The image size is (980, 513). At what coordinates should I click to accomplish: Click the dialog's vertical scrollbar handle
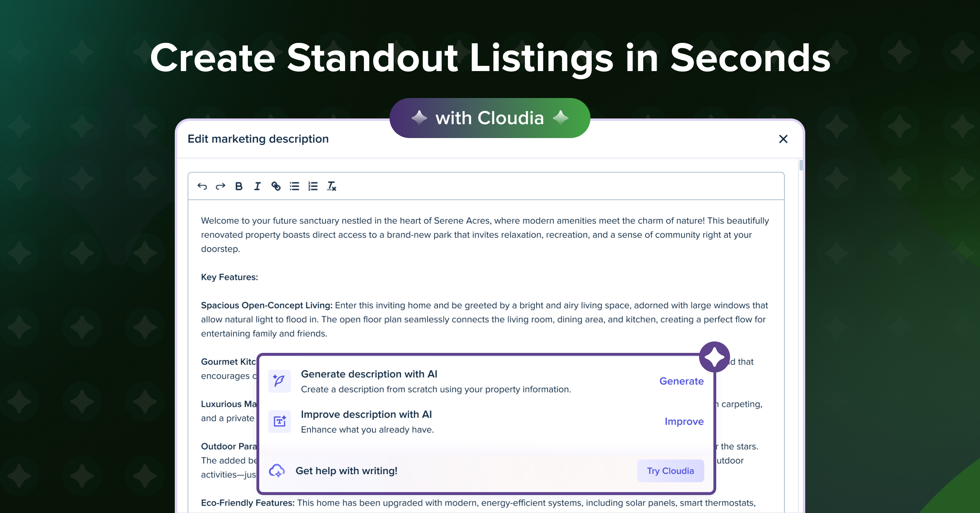[x=801, y=165]
